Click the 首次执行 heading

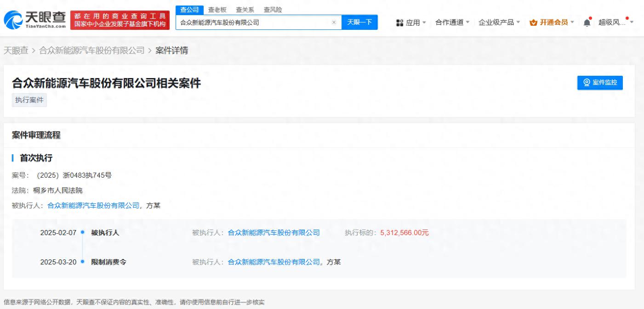coord(36,158)
